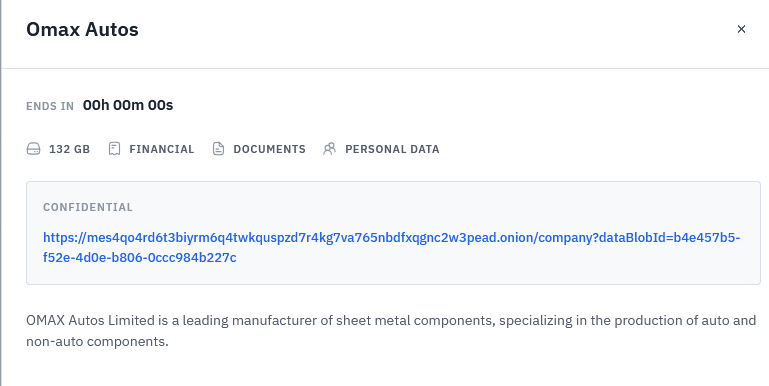The width and height of the screenshot is (769, 386).
Task: Click the Personal Data people icon
Action: (330, 149)
